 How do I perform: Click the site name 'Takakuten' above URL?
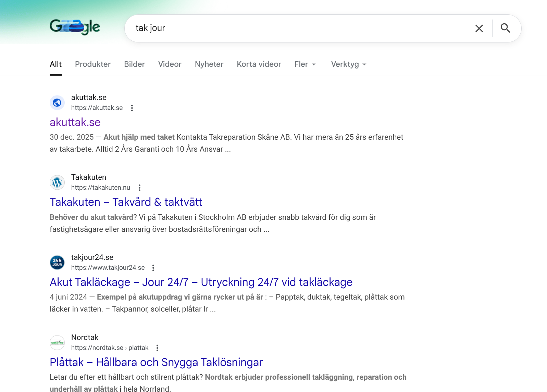[89, 177]
